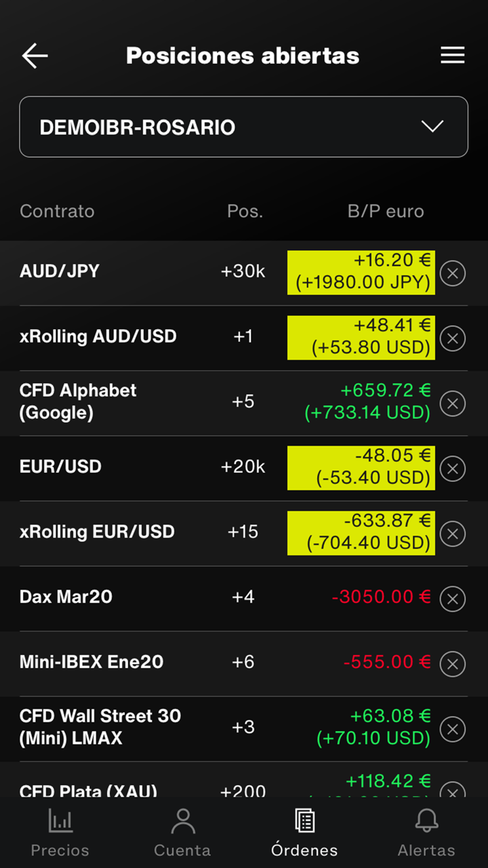Viewport: 488px width, 868px height.
Task: Tap the back arrow icon
Action: pyautogui.click(x=35, y=56)
